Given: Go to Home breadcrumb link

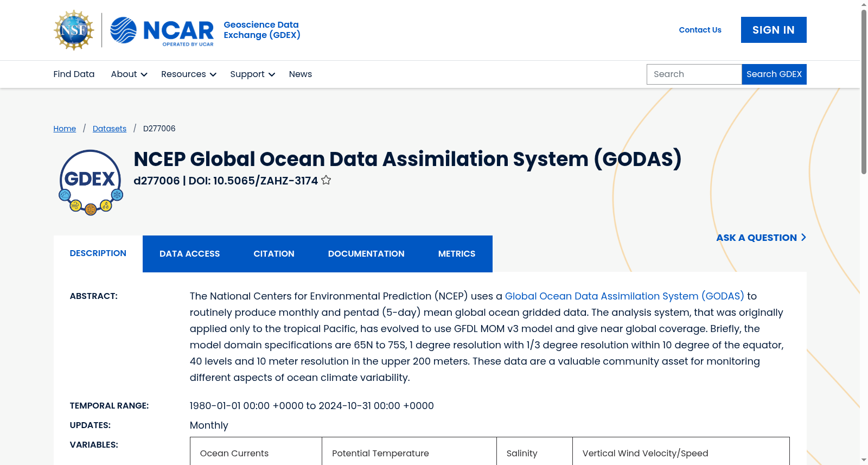Looking at the screenshot, I should (x=65, y=129).
